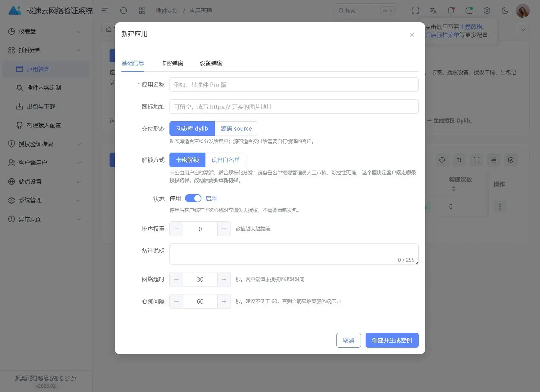Screen dimensions: 540x392
Task: Open the 开启顶栏菜单 link
Action: 442,35
